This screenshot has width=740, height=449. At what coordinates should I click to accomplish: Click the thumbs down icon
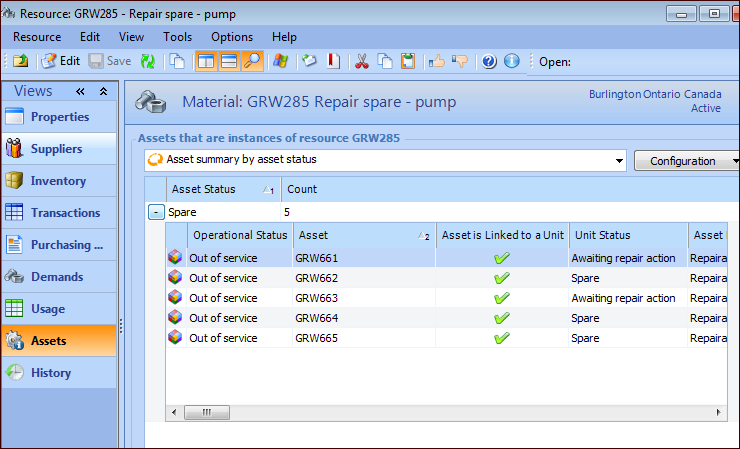click(x=460, y=61)
